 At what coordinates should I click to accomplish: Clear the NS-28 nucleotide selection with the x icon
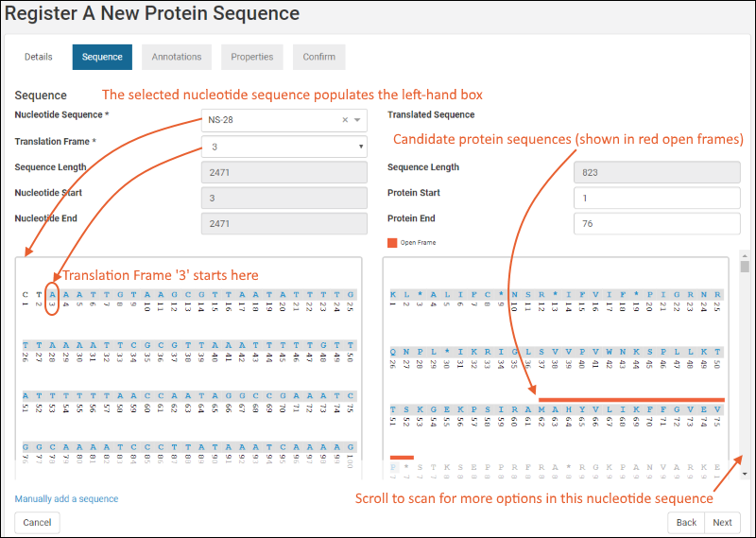click(345, 120)
